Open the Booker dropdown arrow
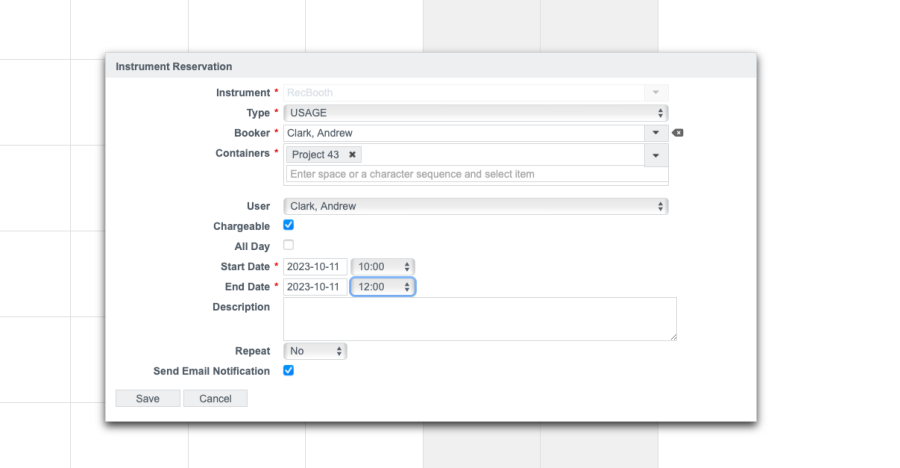Image resolution: width=900 pixels, height=468 pixels. coord(656,132)
